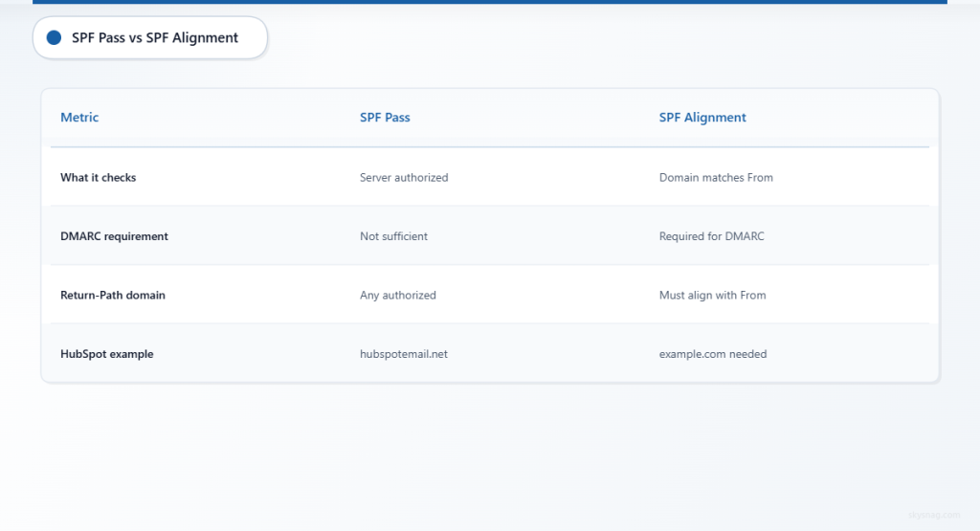The width and height of the screenshot is (980, 531).
Task: Click the 'Any authorized' cell
Action: click(397, 295)
